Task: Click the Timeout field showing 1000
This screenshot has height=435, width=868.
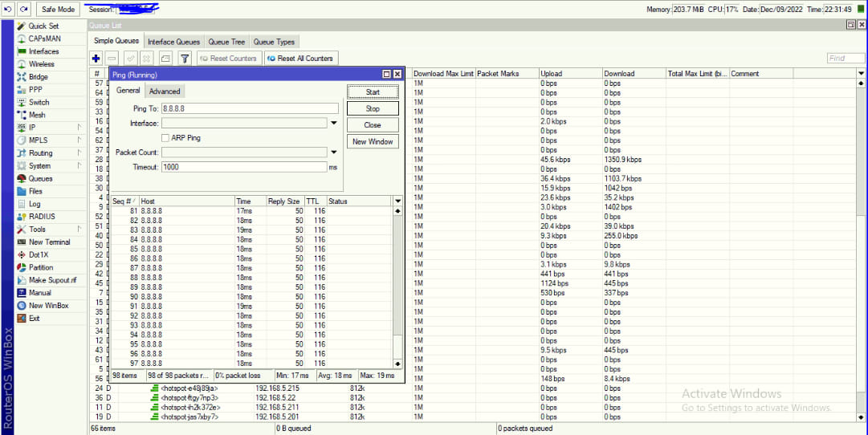Action: 244,167
